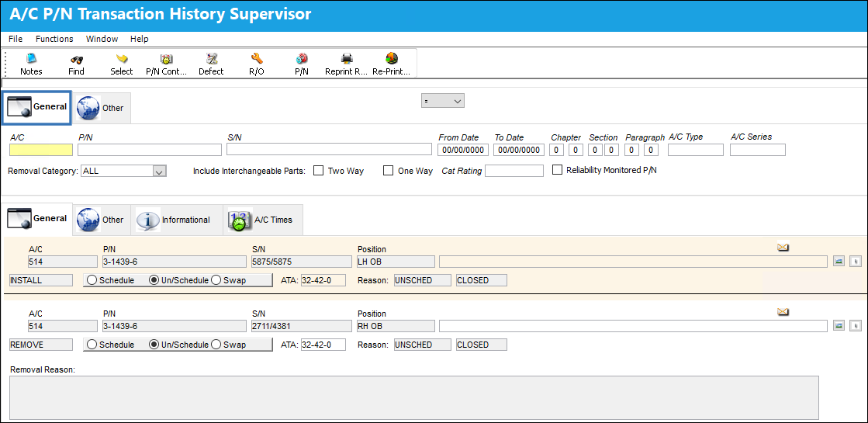Click the To Date field
868x423 pixels.
click(x=519, y=150)
